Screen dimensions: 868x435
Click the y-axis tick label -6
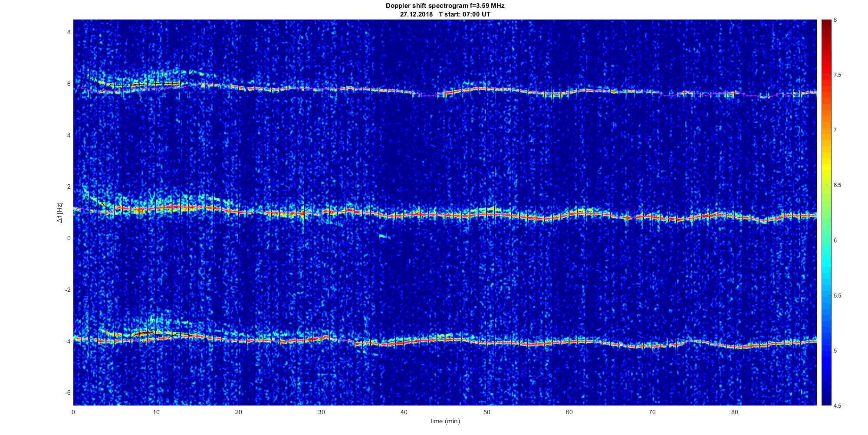click(x=68, y=392)
